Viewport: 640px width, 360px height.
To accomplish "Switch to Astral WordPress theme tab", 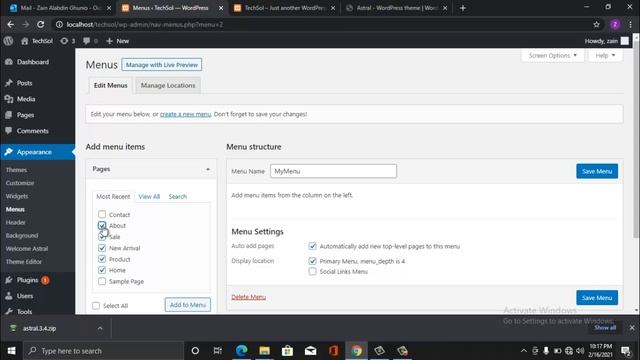I will [397, 8].
